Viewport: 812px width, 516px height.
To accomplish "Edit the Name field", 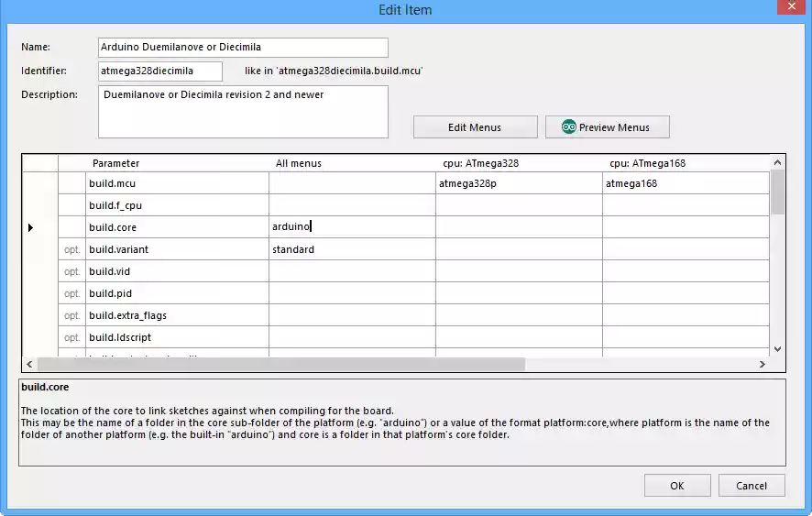I will 243,47.
